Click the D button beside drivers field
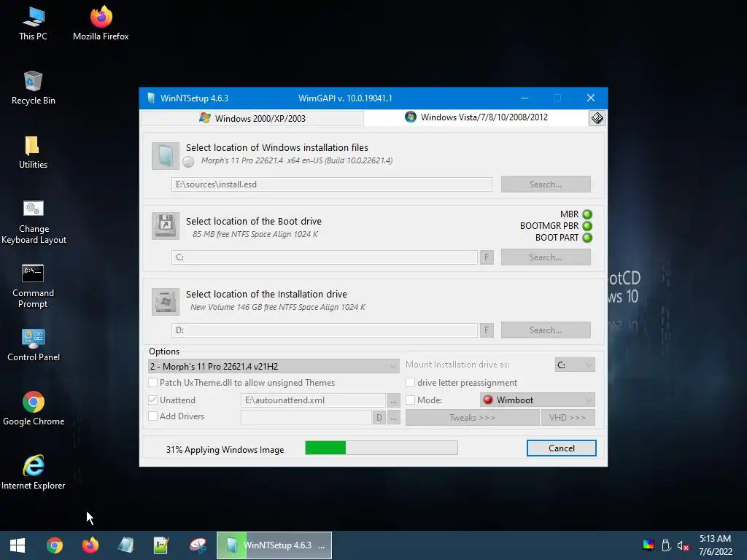The image size is (747, 560). 379,418
